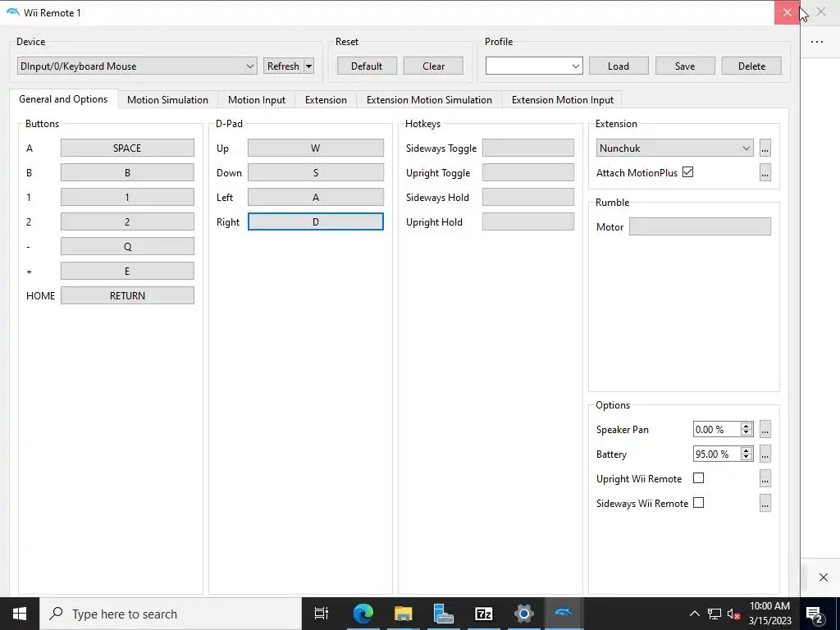Remap the B button mapping
This screenshot has height=630, width=840.
coord(127,173)
